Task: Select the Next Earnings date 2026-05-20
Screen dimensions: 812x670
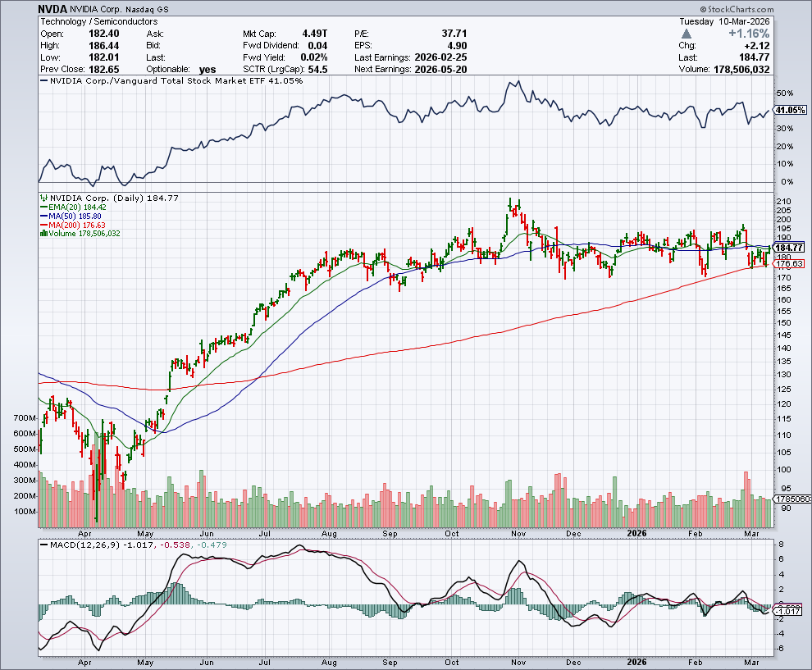Action: [x=440, y=70]
